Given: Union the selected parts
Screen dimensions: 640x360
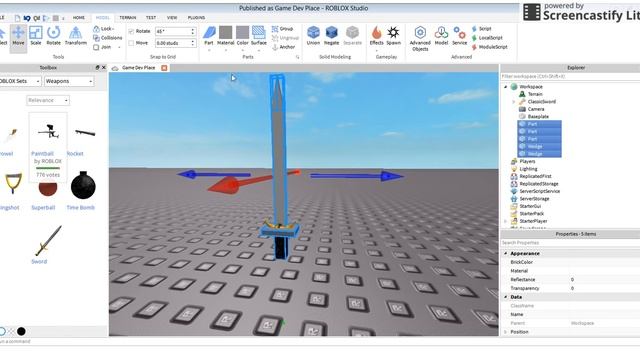Looking at the screenshot, I should (x=313, y=36).
